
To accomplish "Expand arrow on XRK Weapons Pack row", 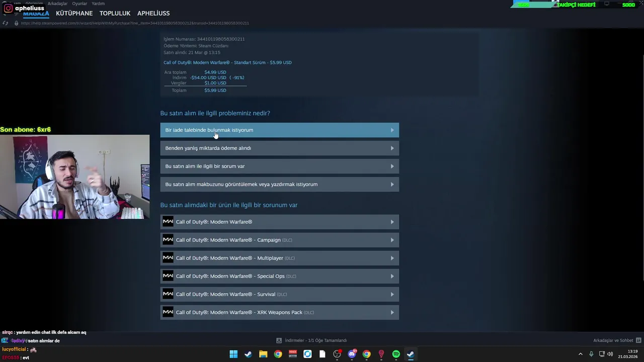I will (392, 312).
